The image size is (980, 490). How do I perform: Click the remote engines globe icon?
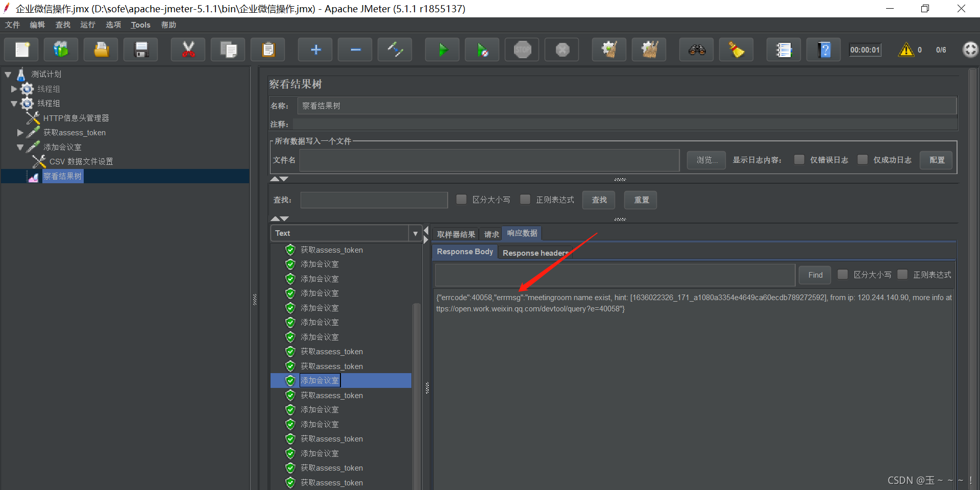(x=970, y=50)
